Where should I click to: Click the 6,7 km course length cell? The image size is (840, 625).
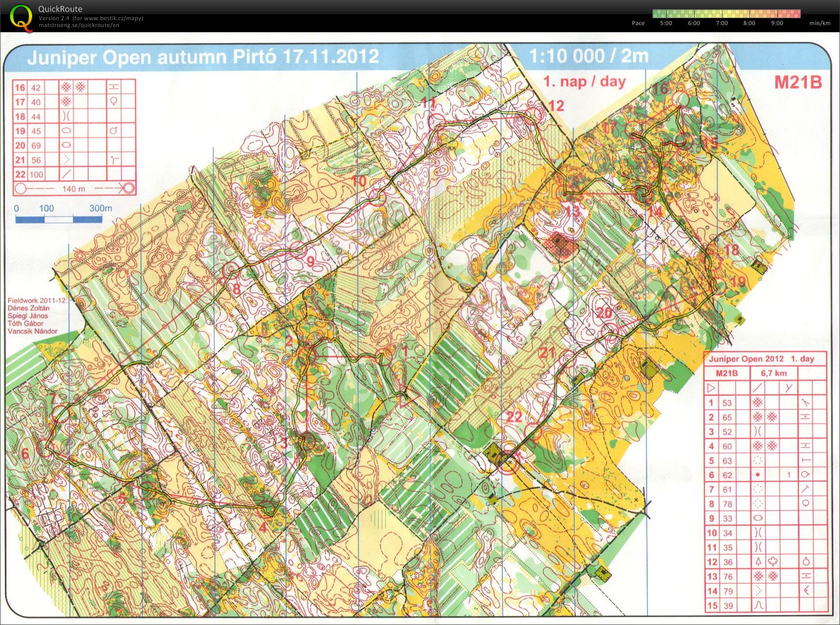point(774,373)
